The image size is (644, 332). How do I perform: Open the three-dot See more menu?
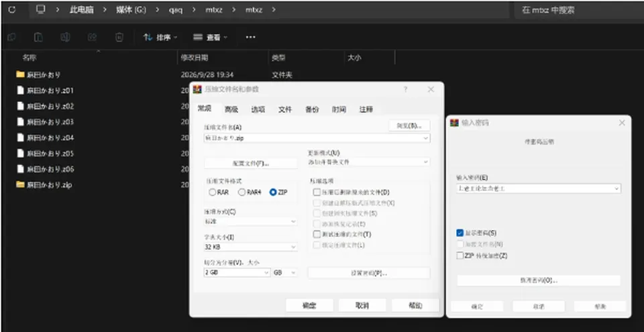[x=250, y=38]
